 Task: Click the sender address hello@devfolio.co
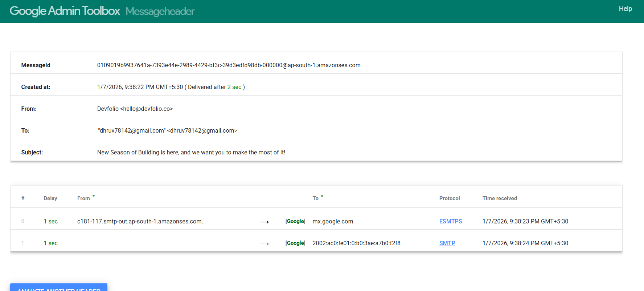tap(147, 109)
